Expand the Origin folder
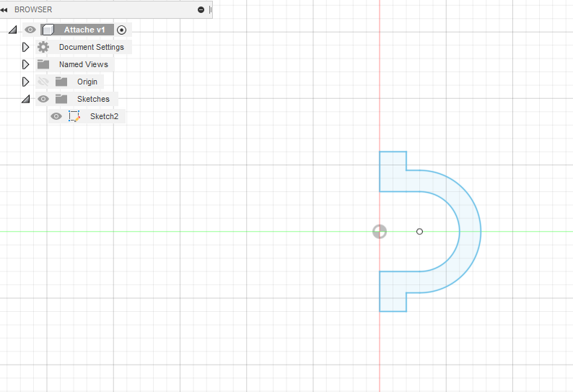The width and height of the screenshot is (573, 392). click(25, 82)
